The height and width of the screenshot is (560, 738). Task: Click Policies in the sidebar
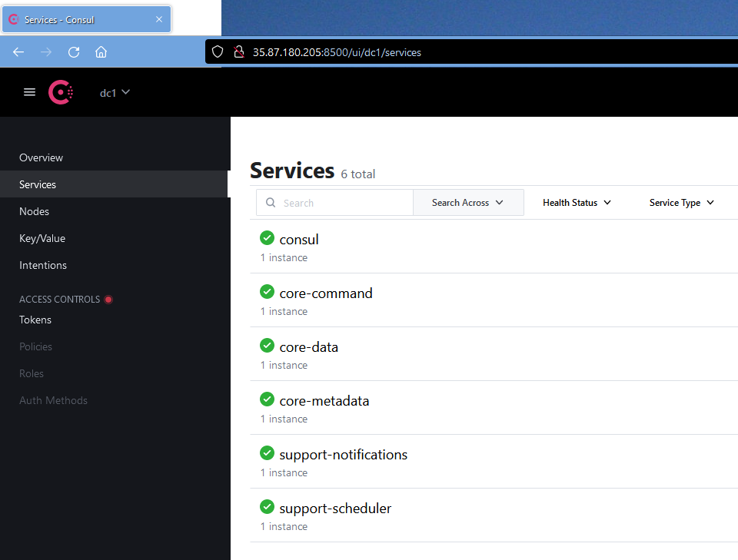point(35,346)
